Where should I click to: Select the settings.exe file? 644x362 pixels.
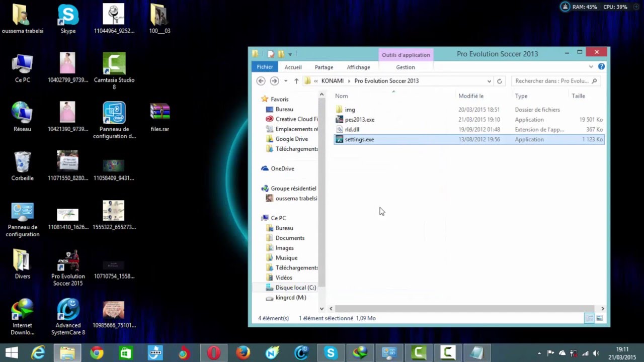[x=469, y=139]
